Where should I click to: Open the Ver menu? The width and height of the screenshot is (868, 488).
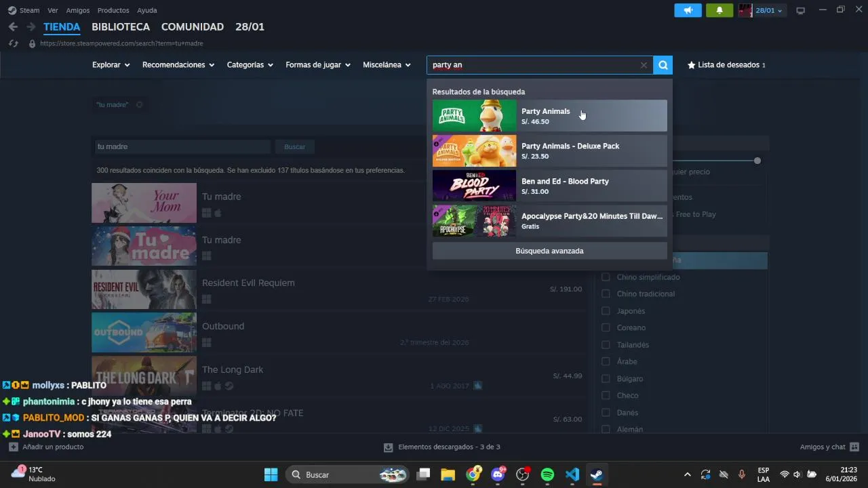point(53,10)
